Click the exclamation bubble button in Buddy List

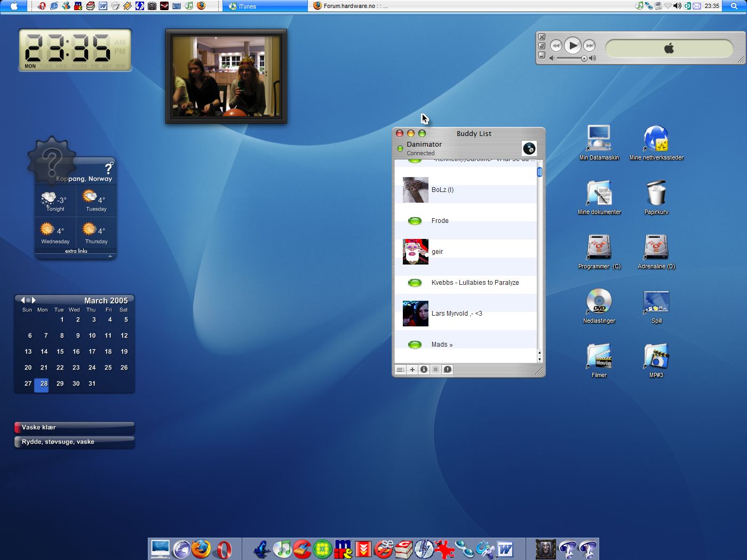tap(447, 370)
